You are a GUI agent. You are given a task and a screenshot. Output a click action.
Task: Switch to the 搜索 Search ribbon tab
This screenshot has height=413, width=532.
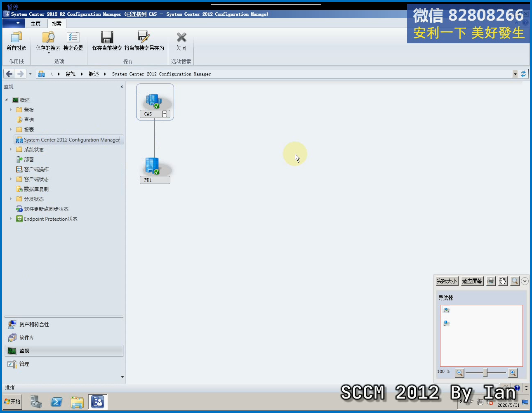[57, 24]
